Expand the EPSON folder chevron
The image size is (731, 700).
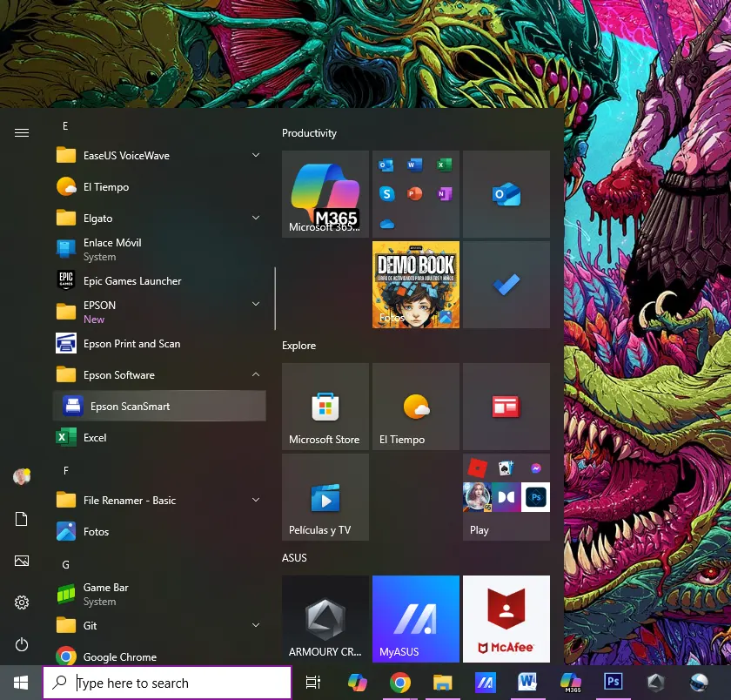(256, 304)
